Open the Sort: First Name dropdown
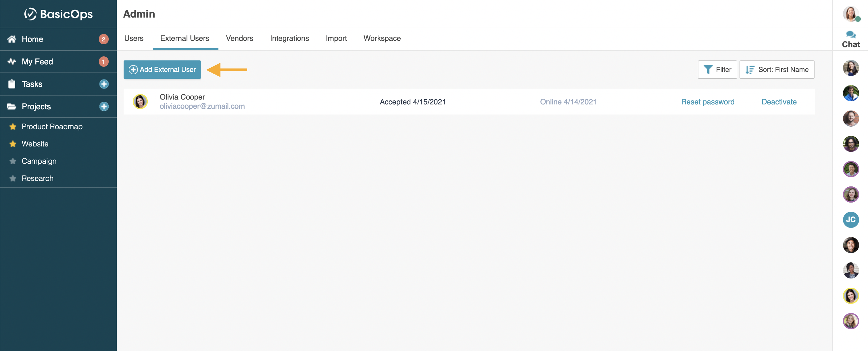 pos(776,69)
